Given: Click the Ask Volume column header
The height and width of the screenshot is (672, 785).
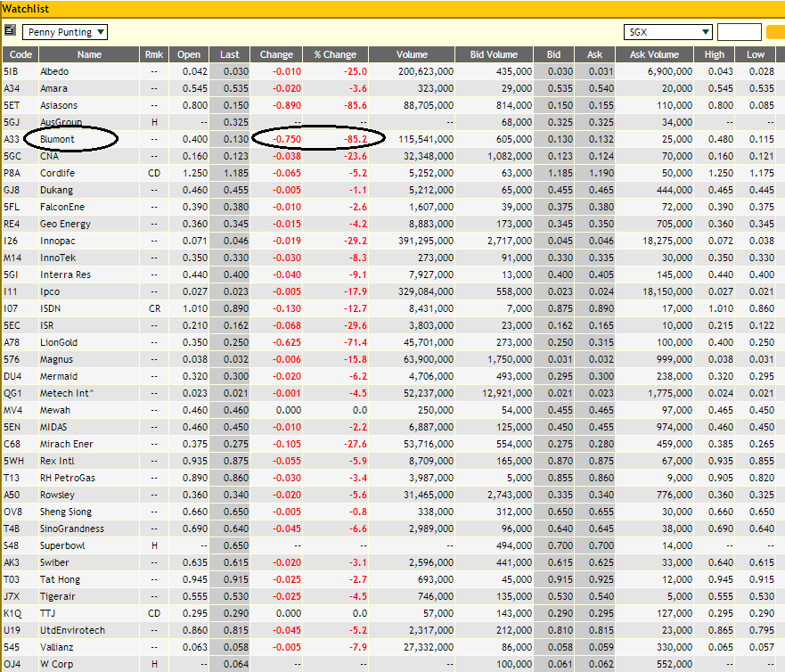Looking at the screenshot, I should pos(654,54).
